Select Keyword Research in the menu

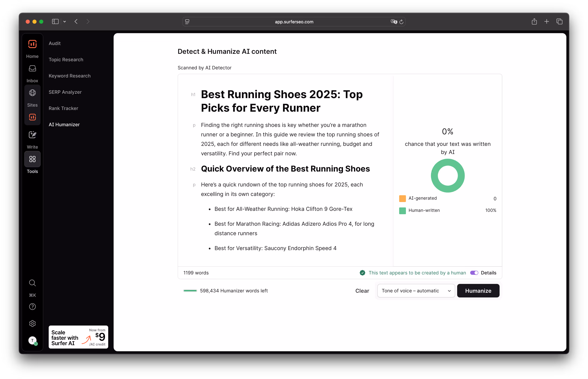[69, 76]
